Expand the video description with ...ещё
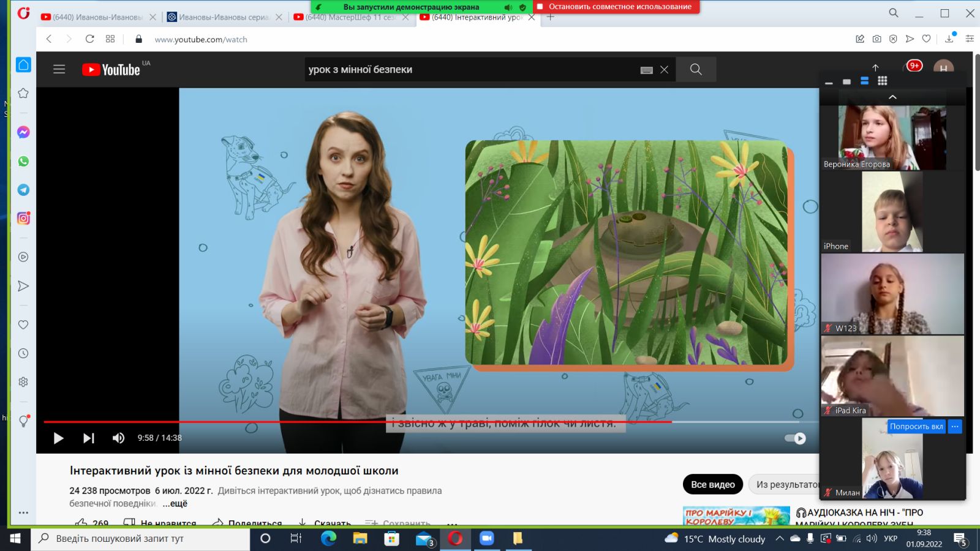 point(175,503)
